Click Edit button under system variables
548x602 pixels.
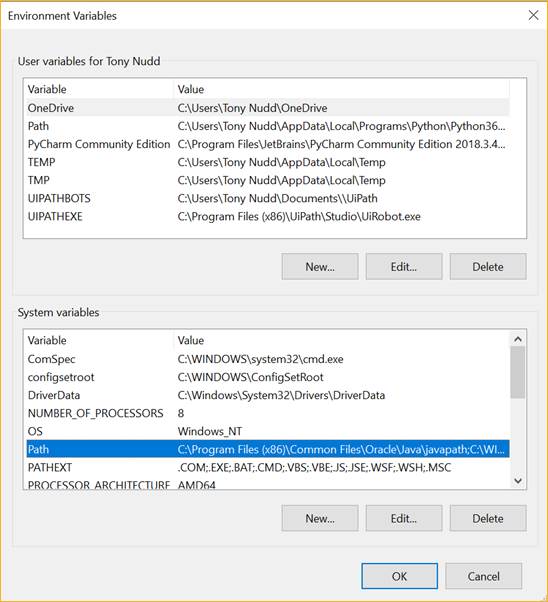pos(404,518)
